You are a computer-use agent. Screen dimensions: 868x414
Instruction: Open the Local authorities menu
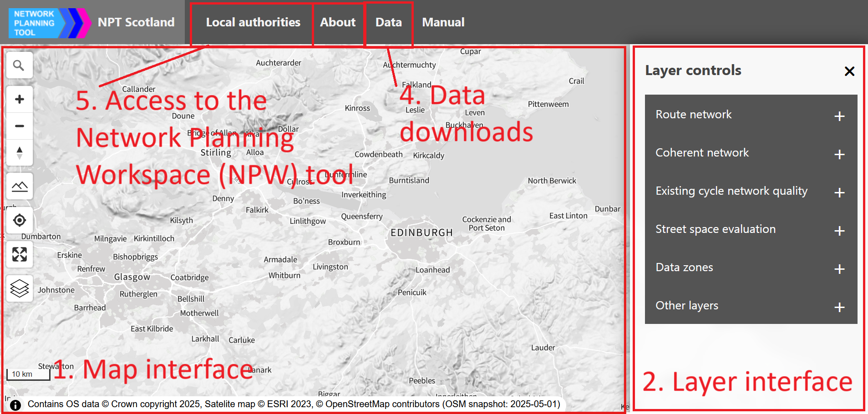pos(253,22)
